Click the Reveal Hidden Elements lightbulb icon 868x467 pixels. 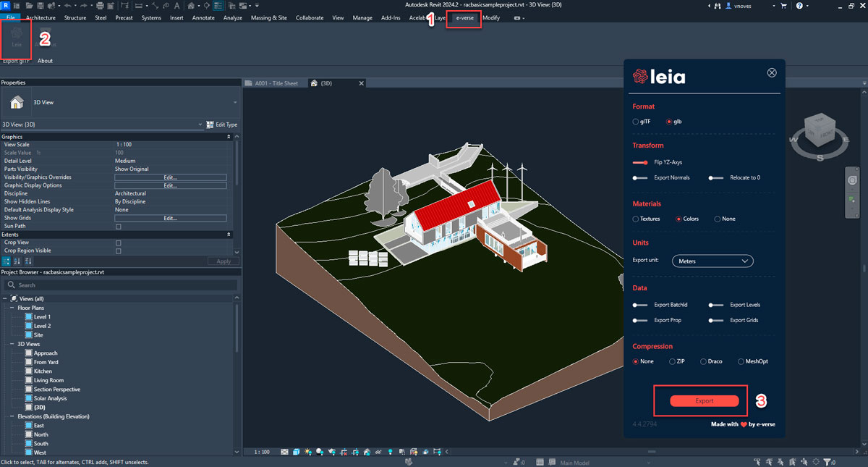coord(390,451)
